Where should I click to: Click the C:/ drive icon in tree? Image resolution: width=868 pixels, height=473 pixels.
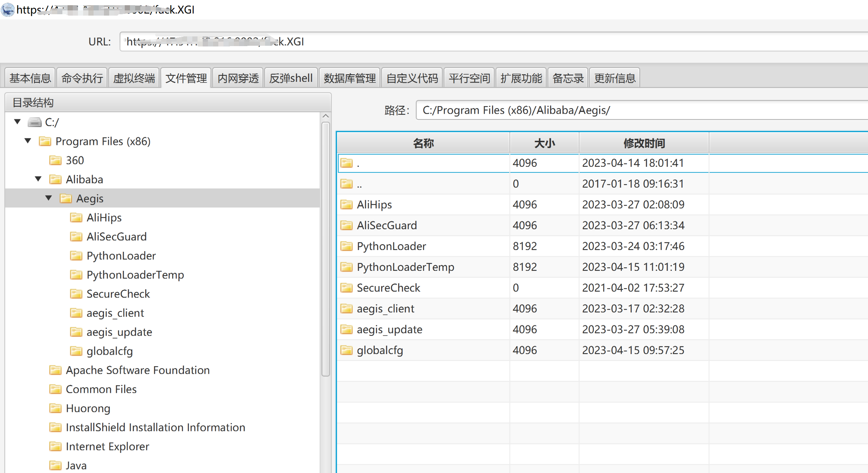34,122
